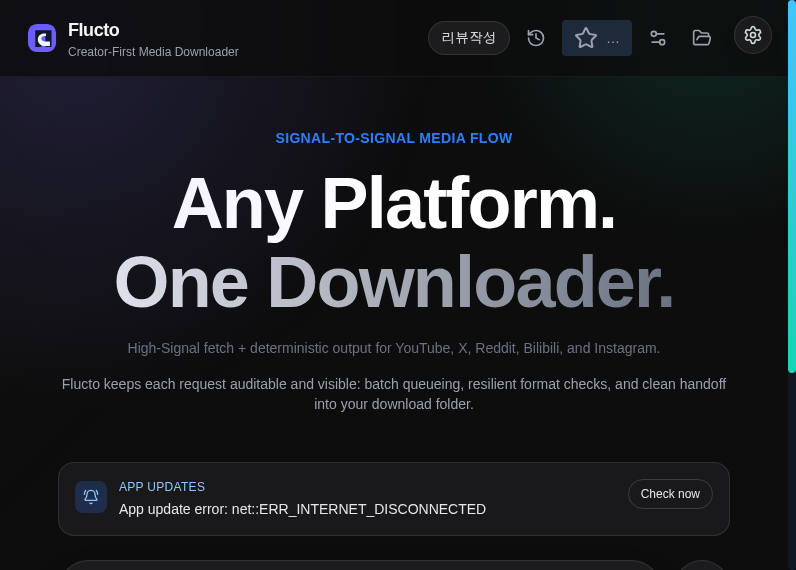The image size is (796, 570).
Task: Click 'APP UPDATES' label
Action: tap(162, 487)
